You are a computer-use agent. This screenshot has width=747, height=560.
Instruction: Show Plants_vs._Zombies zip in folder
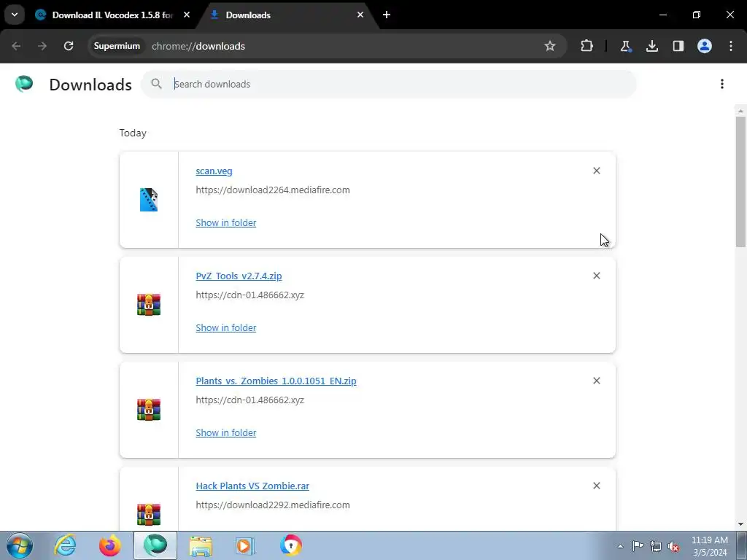point(226,433)
